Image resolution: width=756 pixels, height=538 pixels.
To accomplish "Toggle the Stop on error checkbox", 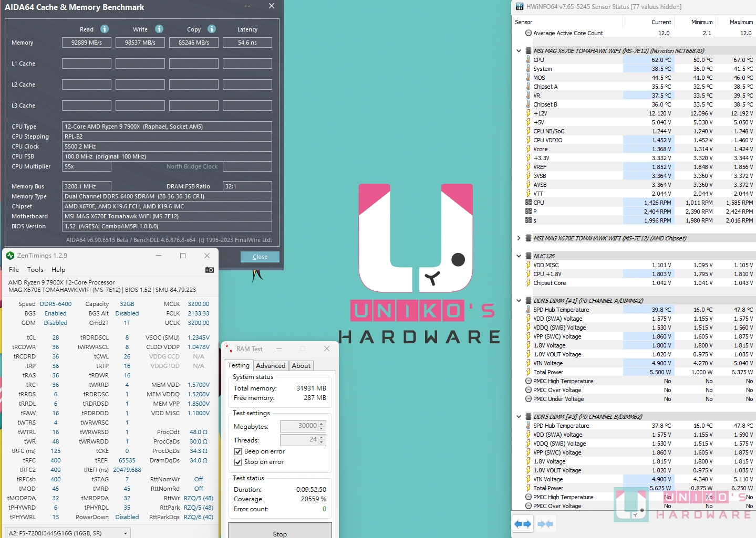I will [x=238, y=462].
